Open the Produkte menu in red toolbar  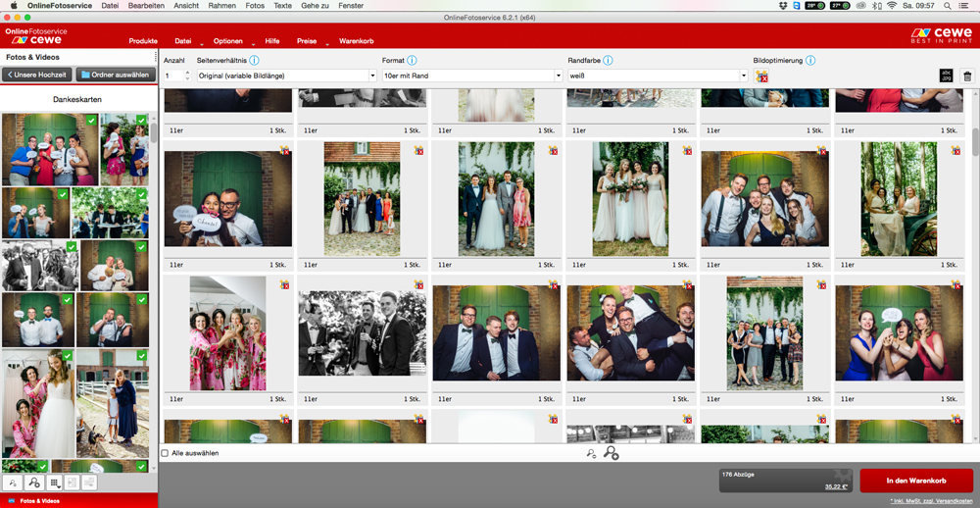tap(143, 40)
